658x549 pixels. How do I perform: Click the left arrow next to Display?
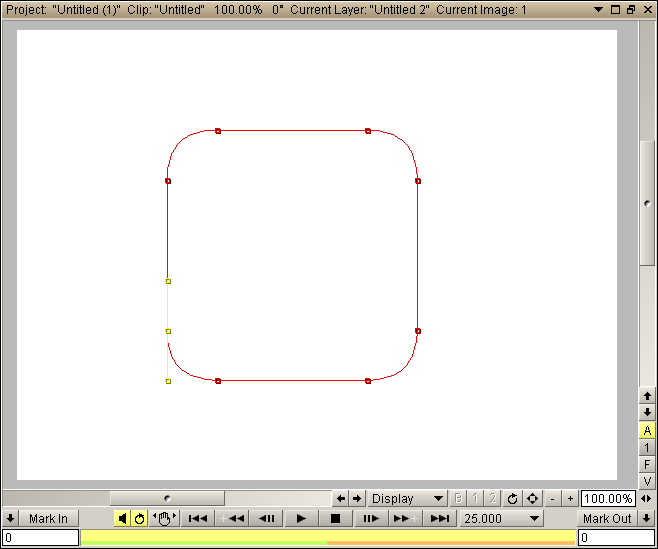[341, 498]
